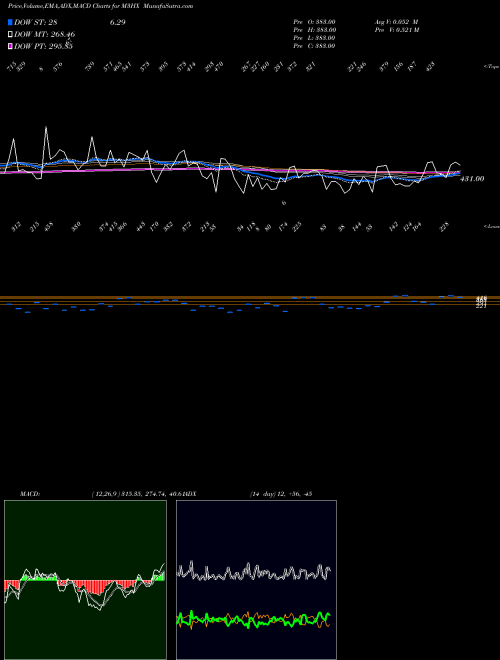The height and width of the screenshot is (660, 500).
Task: Select the DOW ST legend label
Action: 36,22
